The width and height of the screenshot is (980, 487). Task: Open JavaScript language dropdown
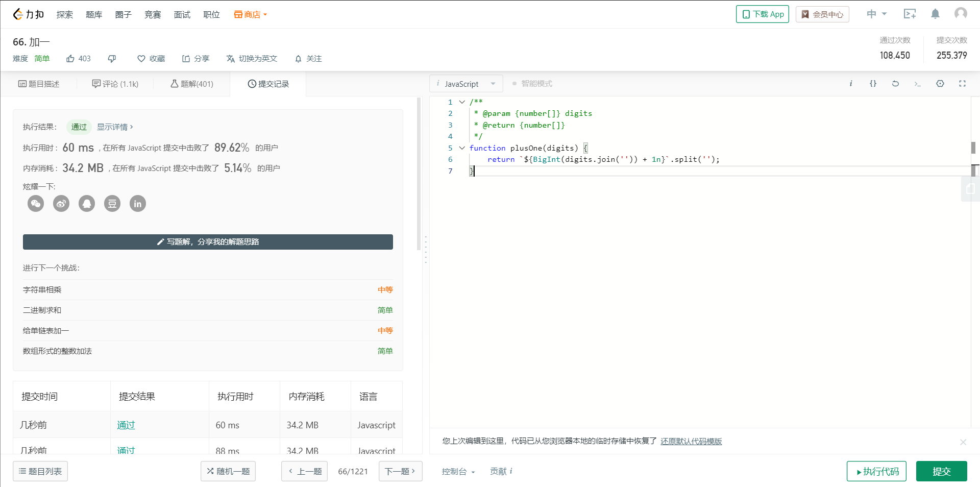pyautogui.click(x=467, y=84)
